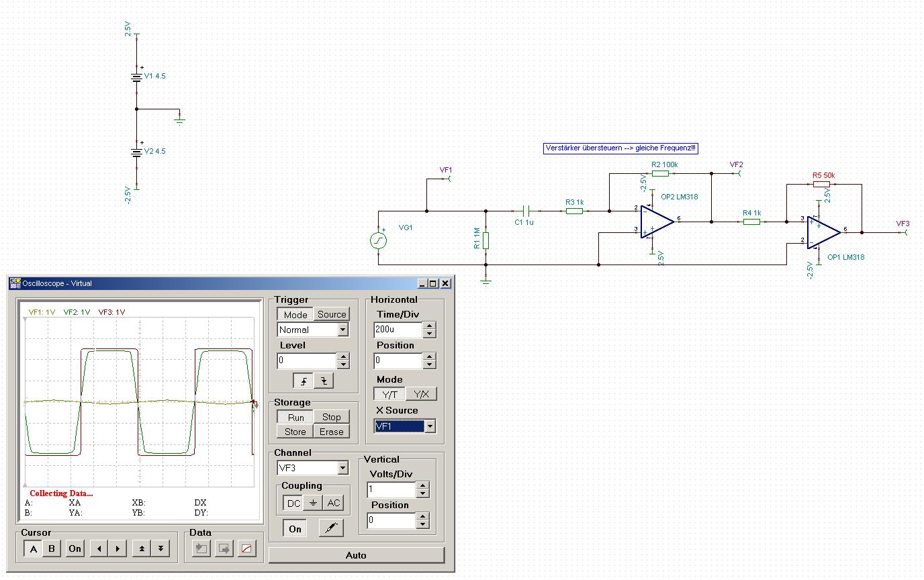This screenshot has height=580, width=924.
Task: Open the trigger mode Normal dropdown
Action: (343, 330)
